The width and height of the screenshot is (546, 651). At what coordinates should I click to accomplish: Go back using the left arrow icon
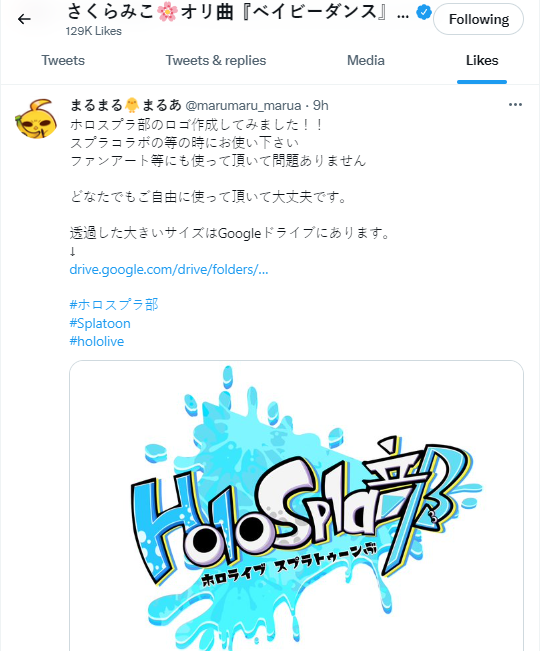point(24,19)
